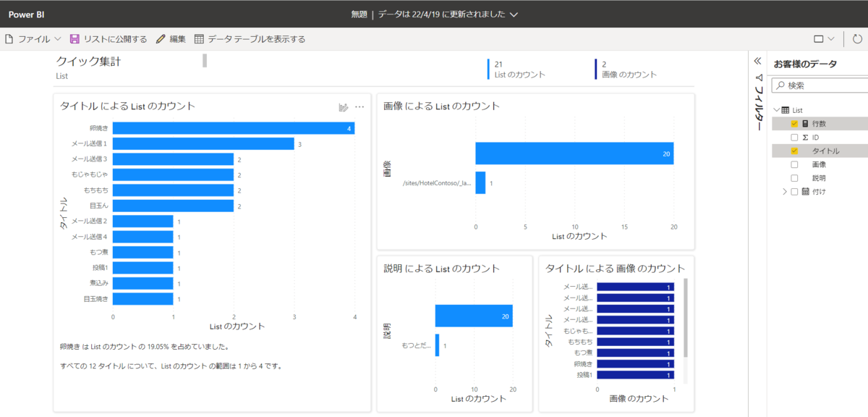
Task: Click the 投稿1 bar in dark blue chart
Action: 635,375
